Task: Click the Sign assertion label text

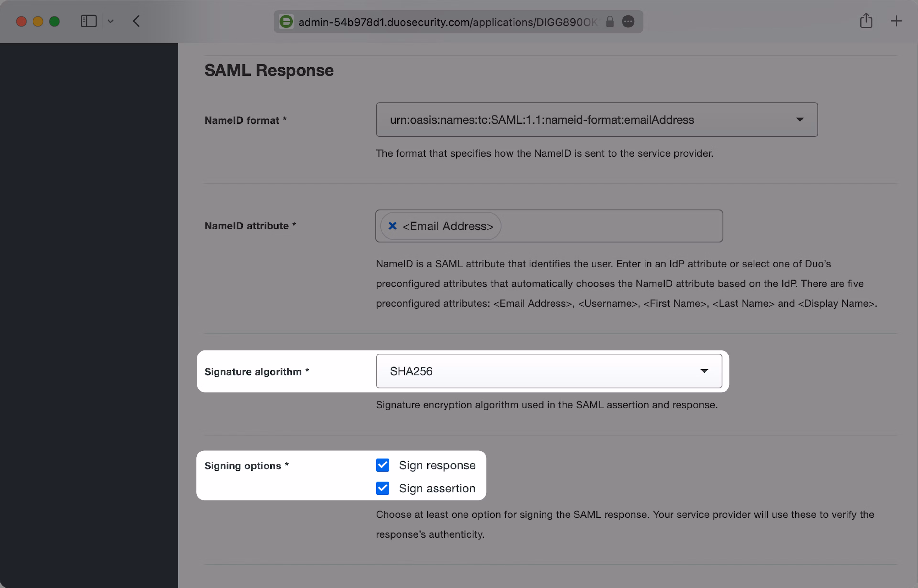Action: pyautogui.click(x=437, y=488)
